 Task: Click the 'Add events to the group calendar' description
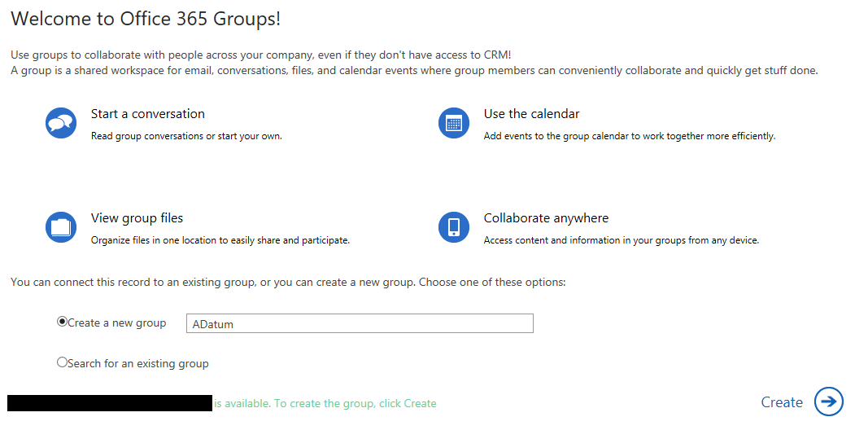click(x=630, y=136)
